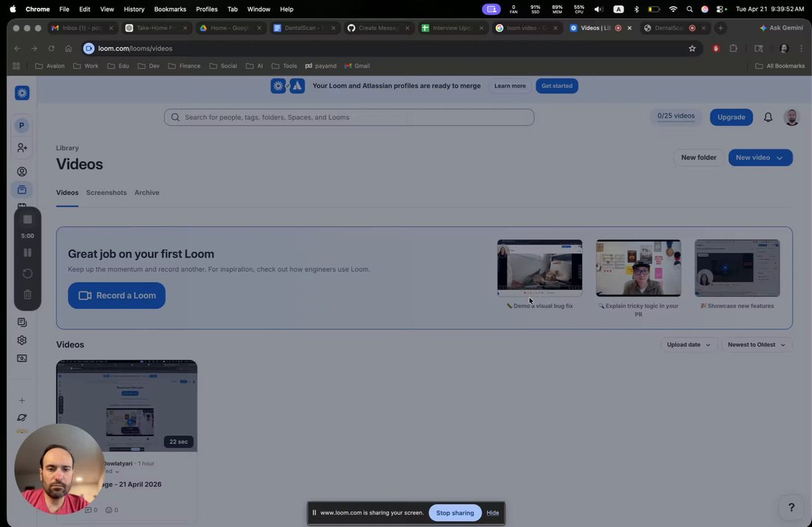
Task: Open the Upload date sort dropdown
Action: click(x=688, y=345)
